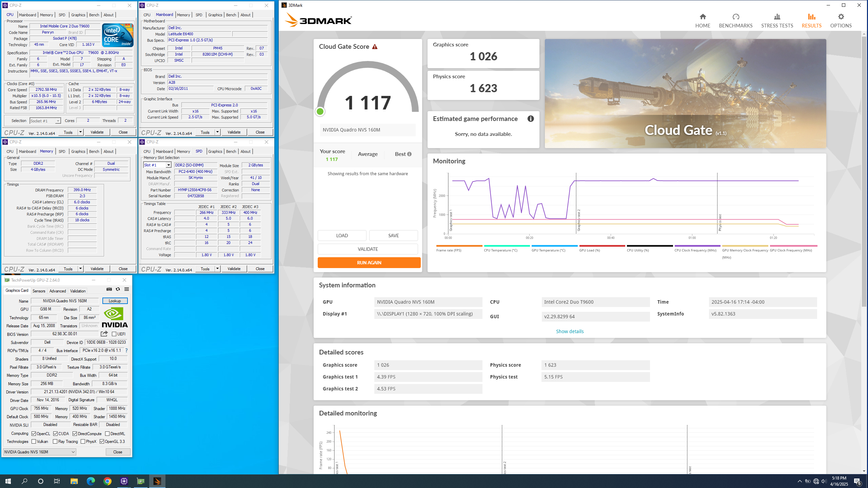Click Show details link
Viewport: 868px width, 488px height.
pos(570,331)
